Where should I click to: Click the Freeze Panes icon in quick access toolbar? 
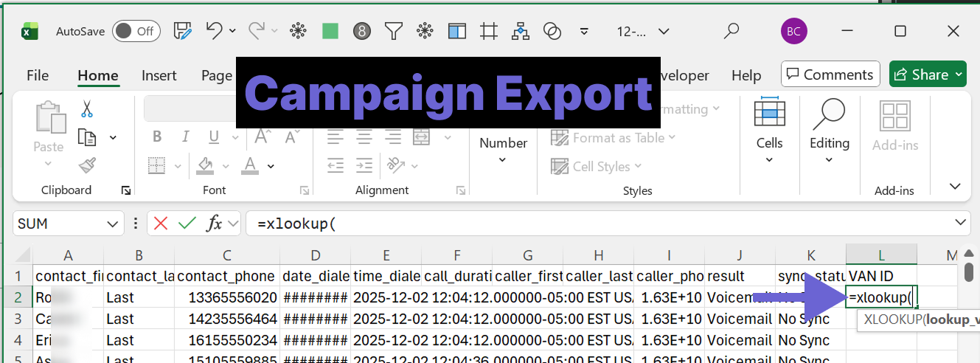point(457,31)
